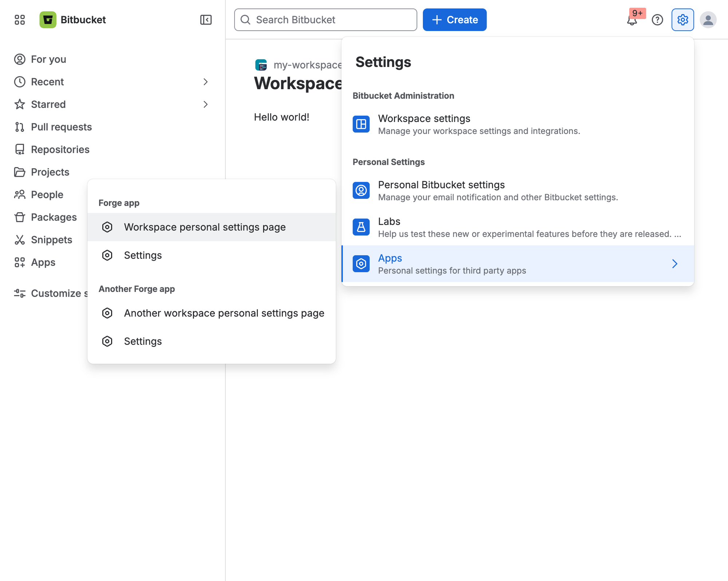Open the help question mark icon
728x581 pixels.
coord(657,20)
